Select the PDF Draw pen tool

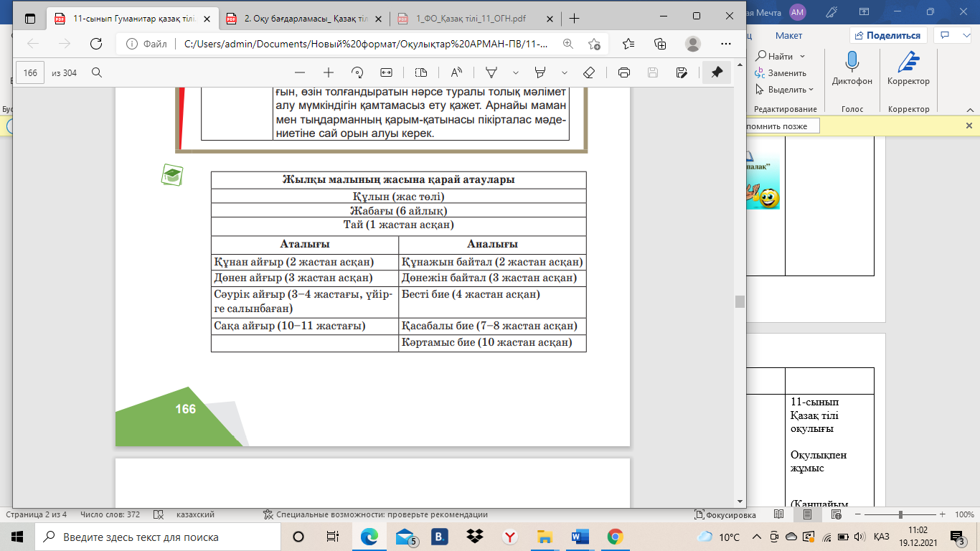[492, 72]
